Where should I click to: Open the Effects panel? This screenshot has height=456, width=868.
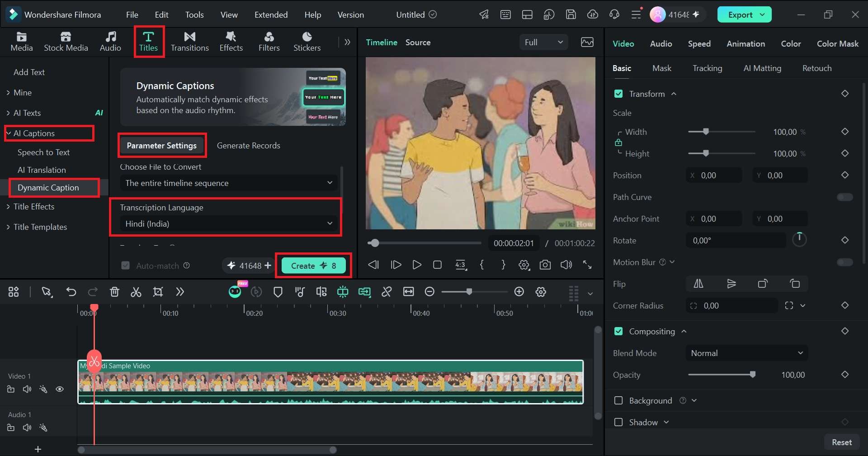click(x=231, y=42)
